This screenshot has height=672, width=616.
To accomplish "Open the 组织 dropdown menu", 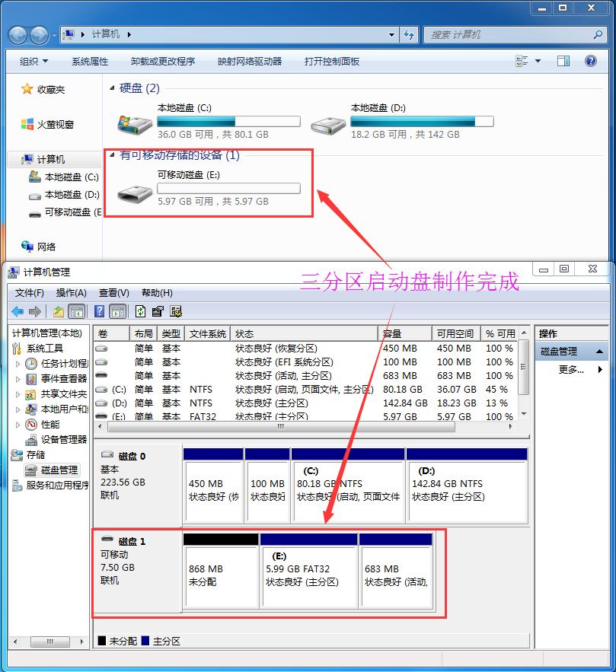I will coord(32,61).
